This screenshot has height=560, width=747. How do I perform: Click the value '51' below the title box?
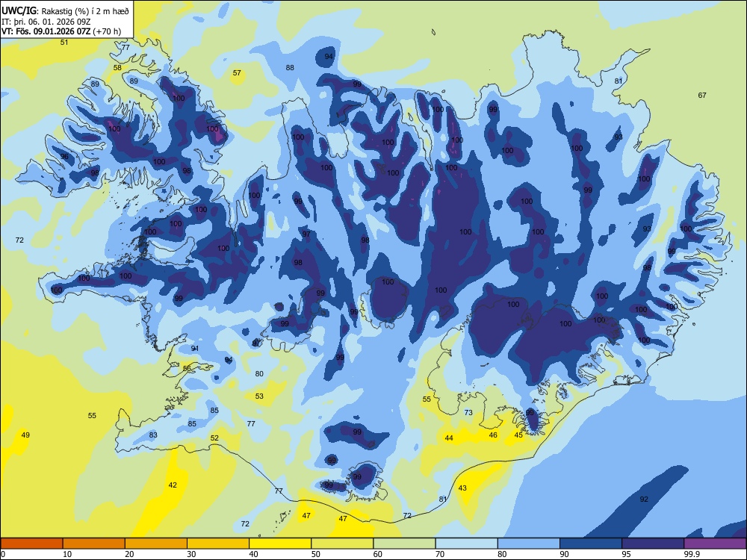pos(63,43)
